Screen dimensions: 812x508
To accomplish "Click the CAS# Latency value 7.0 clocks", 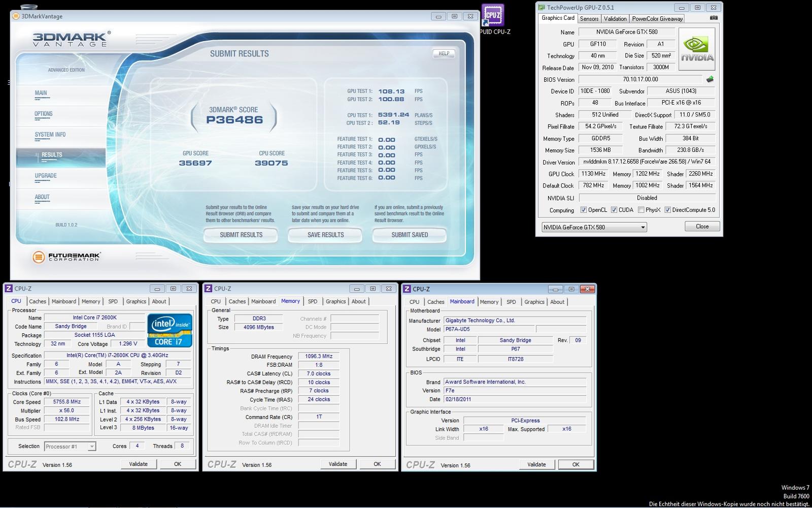I will (x=319, y=373).
